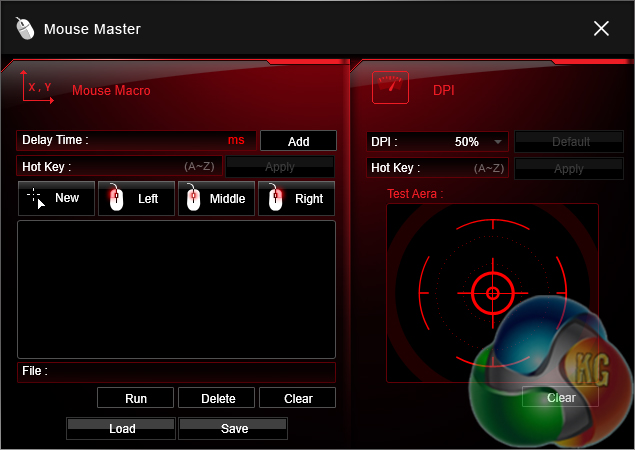Click the DPI gauge icon
This screenshot has height=450, width=635.
[390, 88]
